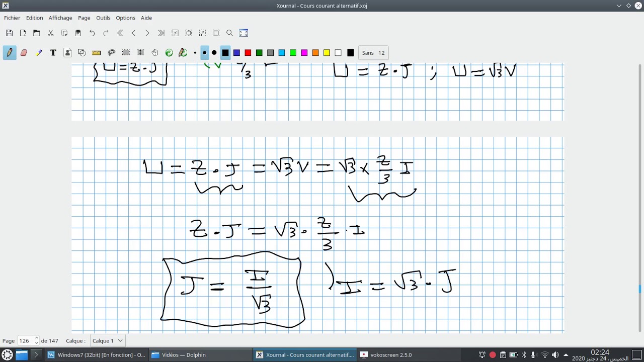Click the Default Pen icon
The width and height of the screenshot is (644, 362).
(x=183, y=53)
